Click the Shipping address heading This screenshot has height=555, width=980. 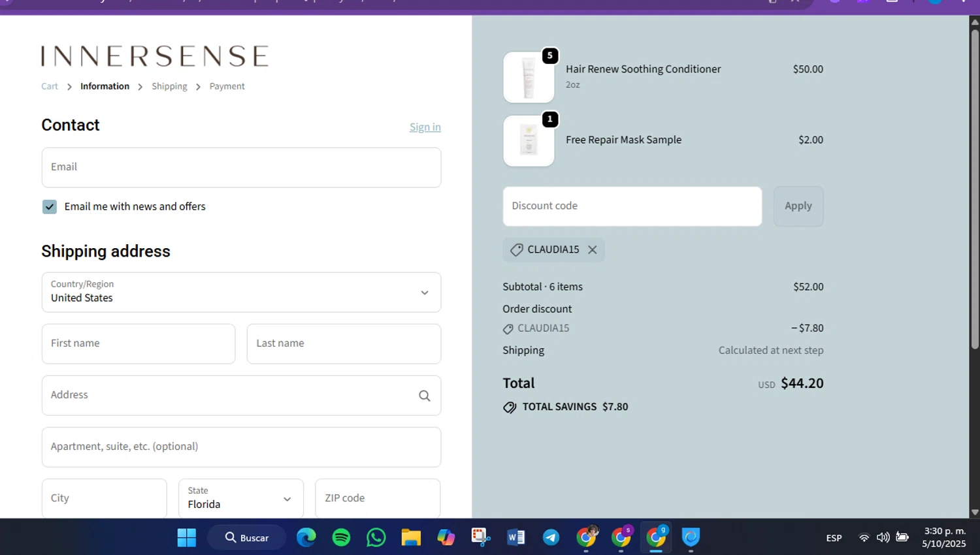(x=106, y=251)
